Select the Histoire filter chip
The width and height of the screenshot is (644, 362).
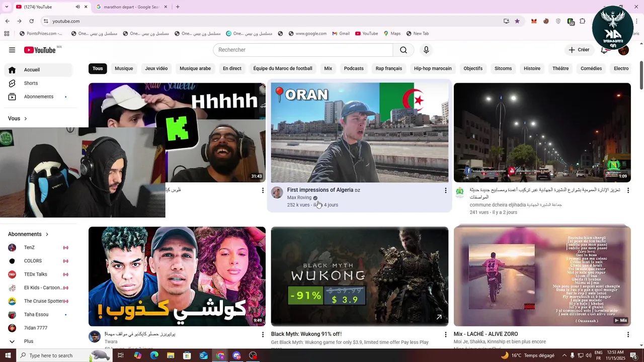pyautogui.click(x=532, y=68)
